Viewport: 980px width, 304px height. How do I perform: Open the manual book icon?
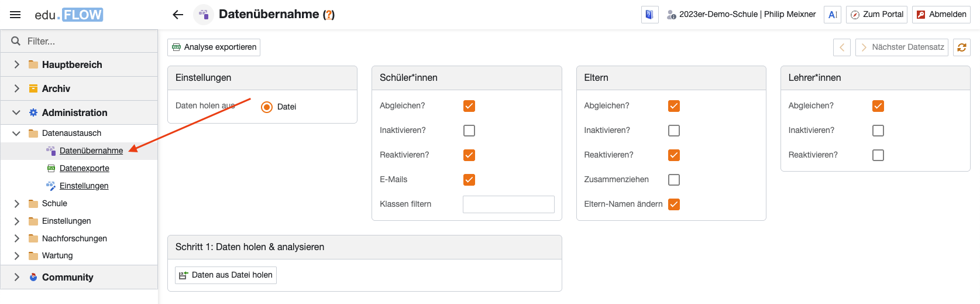click(x=649, y=15)
